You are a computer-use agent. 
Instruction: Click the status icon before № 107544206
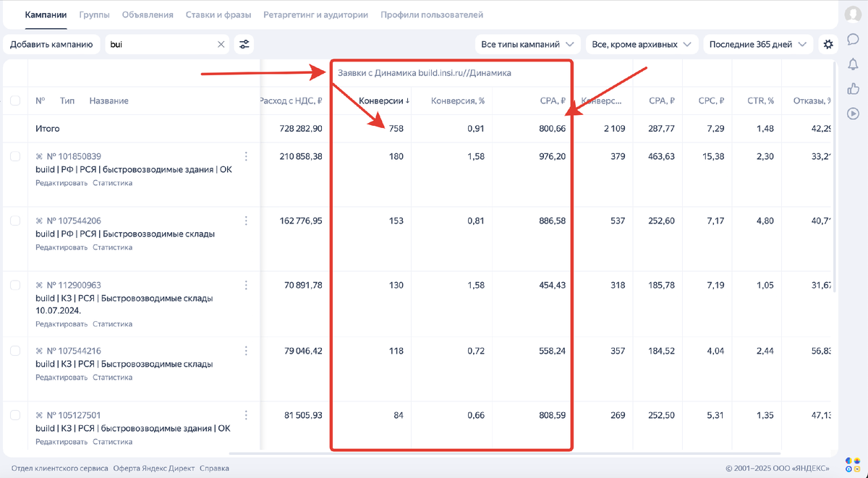coord(40,221)
